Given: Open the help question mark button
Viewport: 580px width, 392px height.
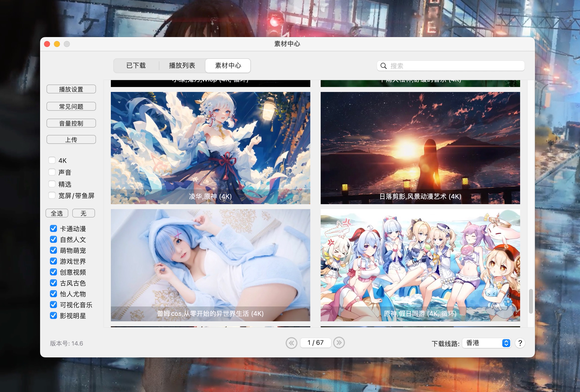Looking at the screenshot, I should 520,343.
